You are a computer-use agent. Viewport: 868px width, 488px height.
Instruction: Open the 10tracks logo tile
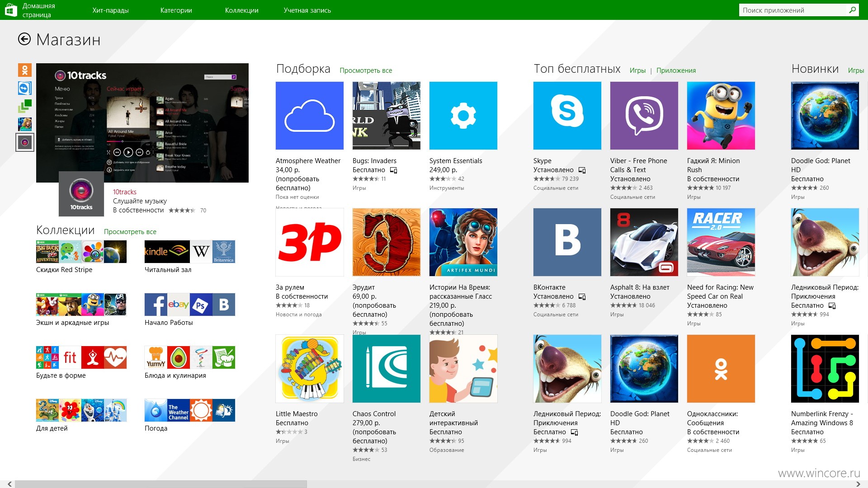(81, 194)
